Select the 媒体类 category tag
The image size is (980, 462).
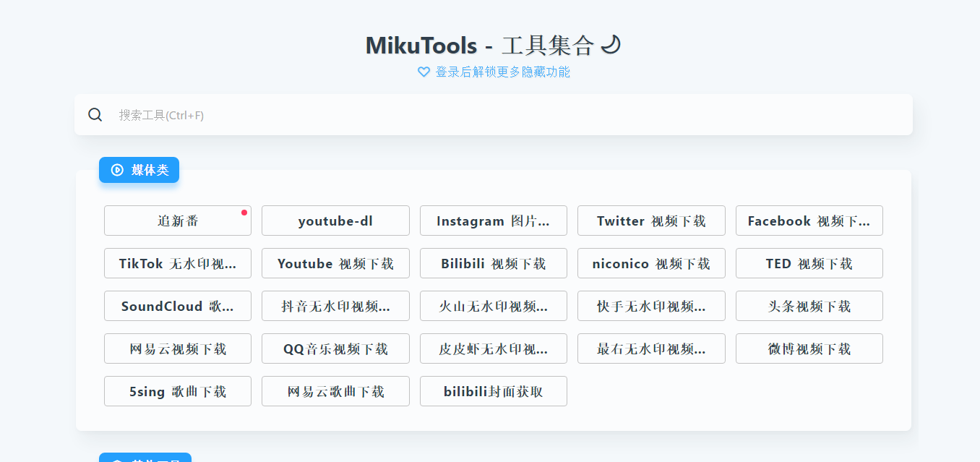(139, 170)
